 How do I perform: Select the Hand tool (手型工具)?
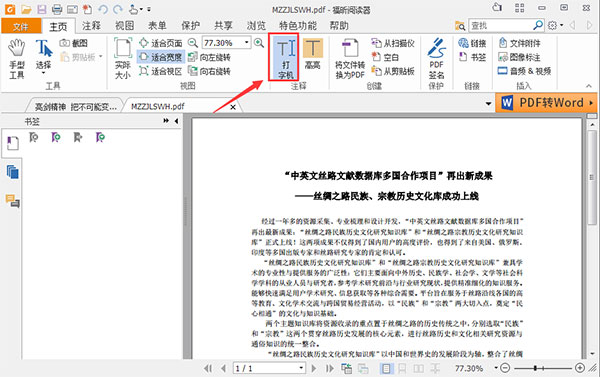point(16,59)
